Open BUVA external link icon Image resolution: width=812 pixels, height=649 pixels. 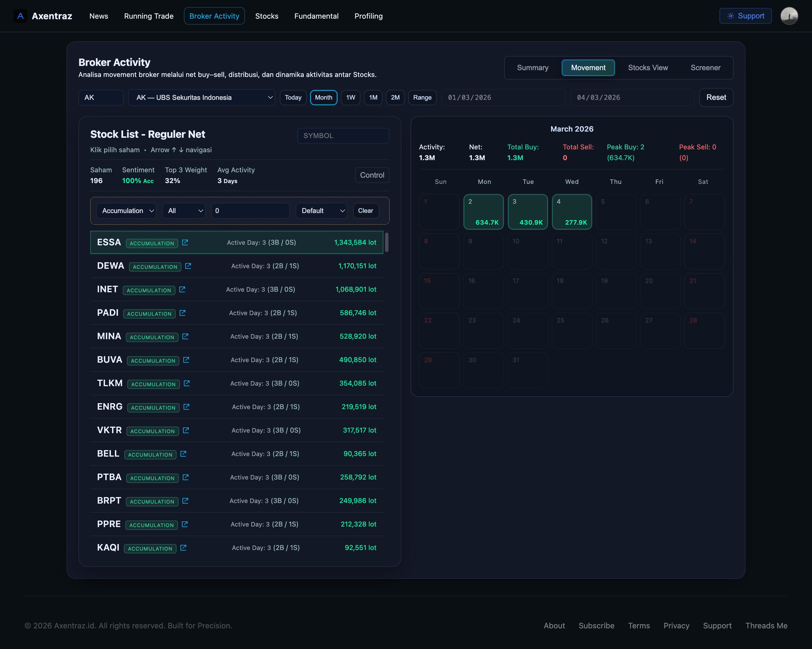(x=186, y=360)
